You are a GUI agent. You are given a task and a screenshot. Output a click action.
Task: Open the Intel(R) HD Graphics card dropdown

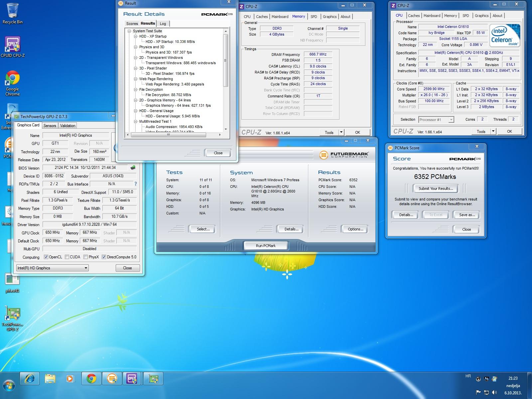[52, 268]
